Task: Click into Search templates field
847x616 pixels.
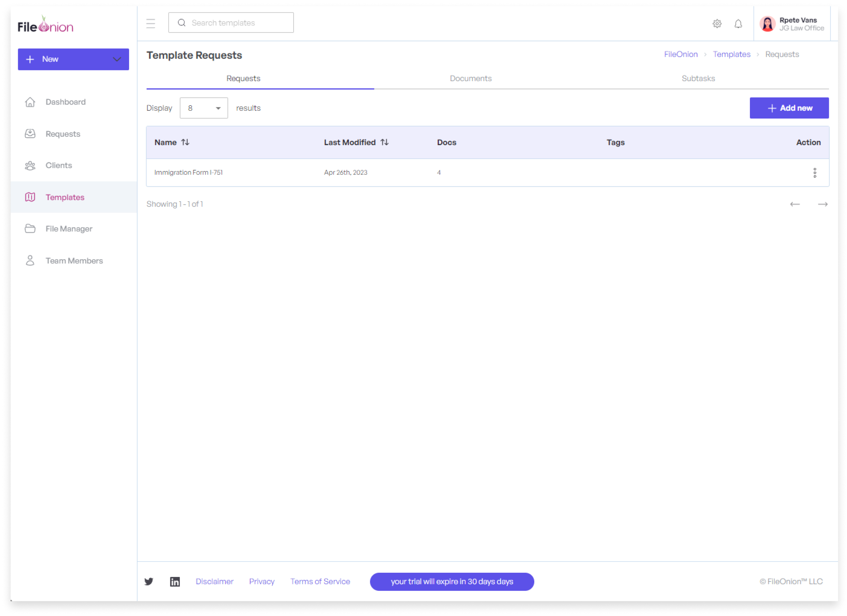Action: [239, 23]
